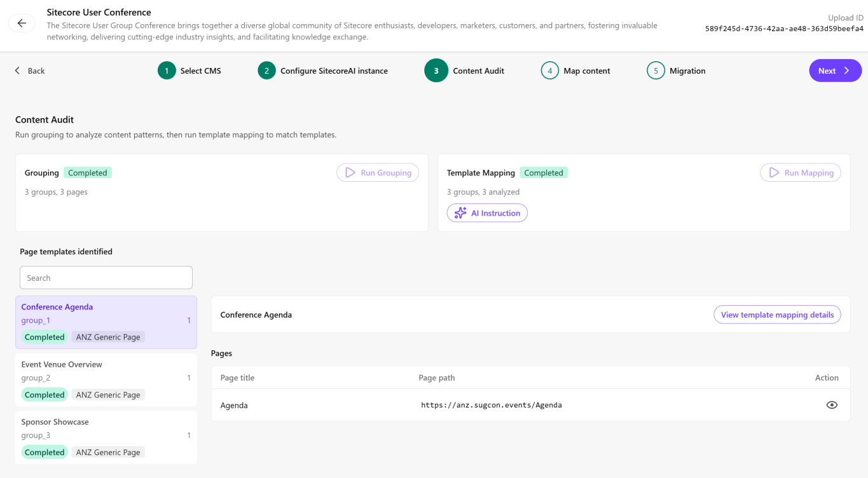Select the Conference Agenda template group
This screenshot has height=478, width=868.
coord(106,322)
